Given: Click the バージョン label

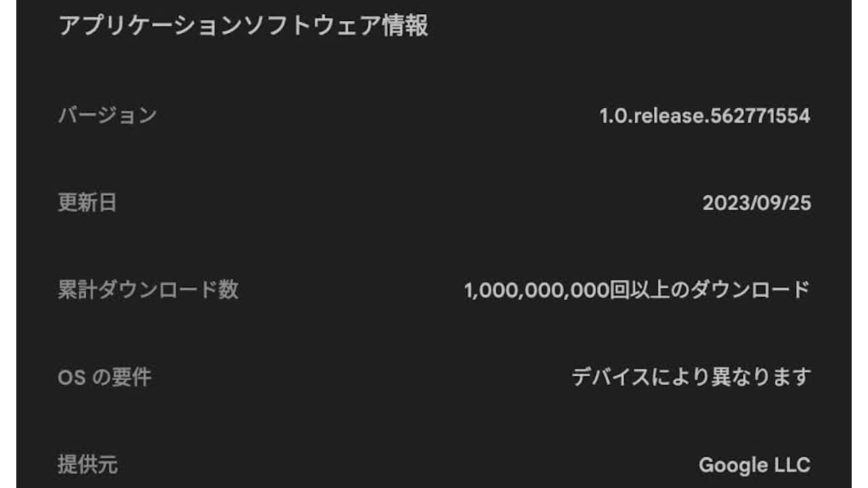Looking at the screenshot, I should click(107, 115).
